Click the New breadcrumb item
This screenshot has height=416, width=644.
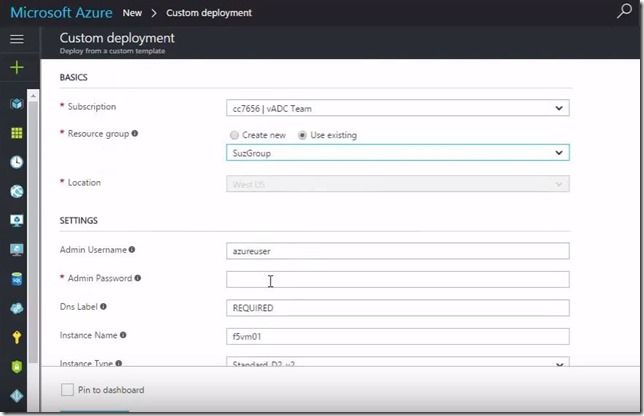131,13
